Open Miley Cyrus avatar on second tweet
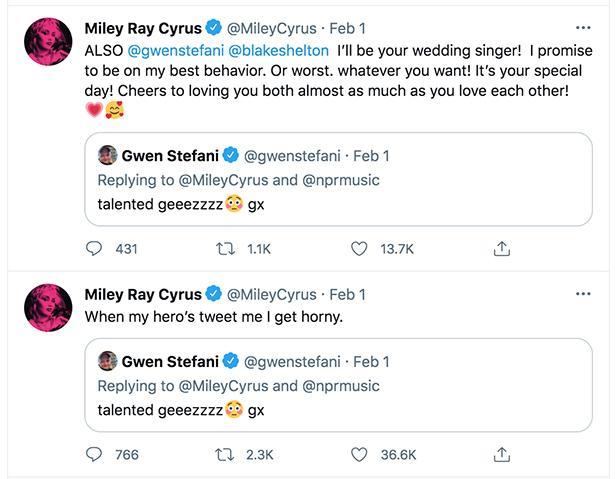 pos(48,308)
